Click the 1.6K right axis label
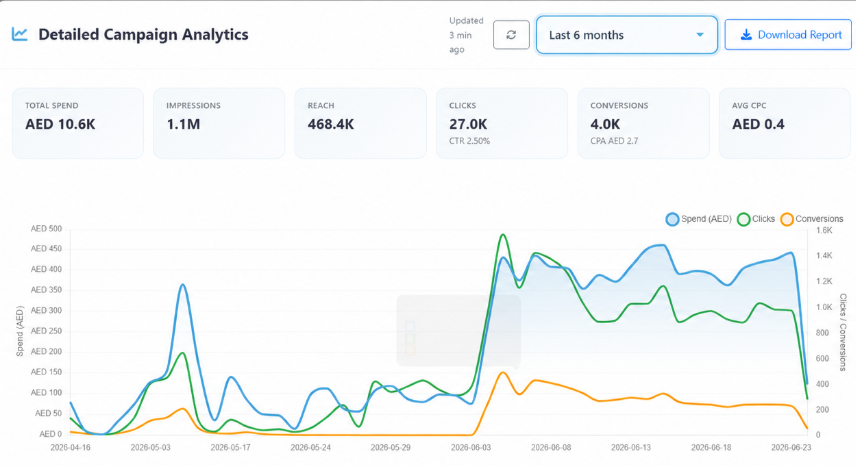 click(x=824, y=230)
